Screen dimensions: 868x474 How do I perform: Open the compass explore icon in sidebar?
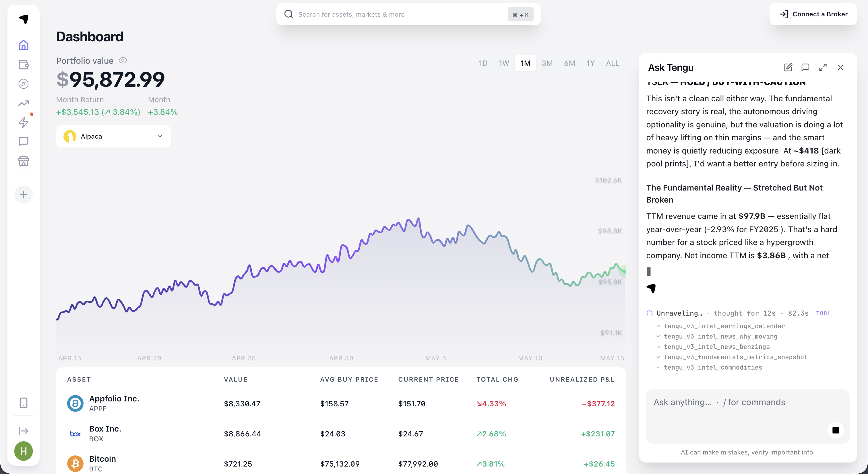(23, 84)
